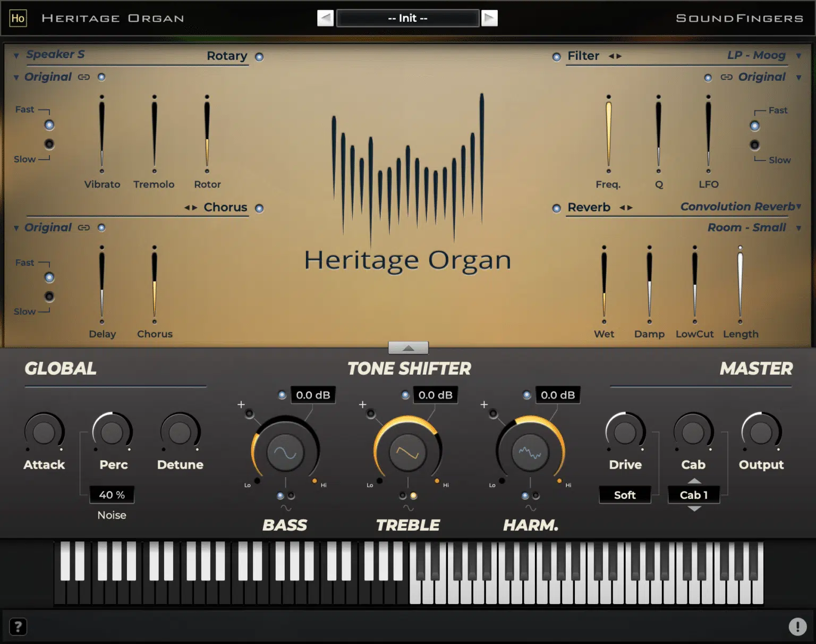Click the link icon beside Rotary Original
Screen dimensions: 816x644
[x=84, y=77]
